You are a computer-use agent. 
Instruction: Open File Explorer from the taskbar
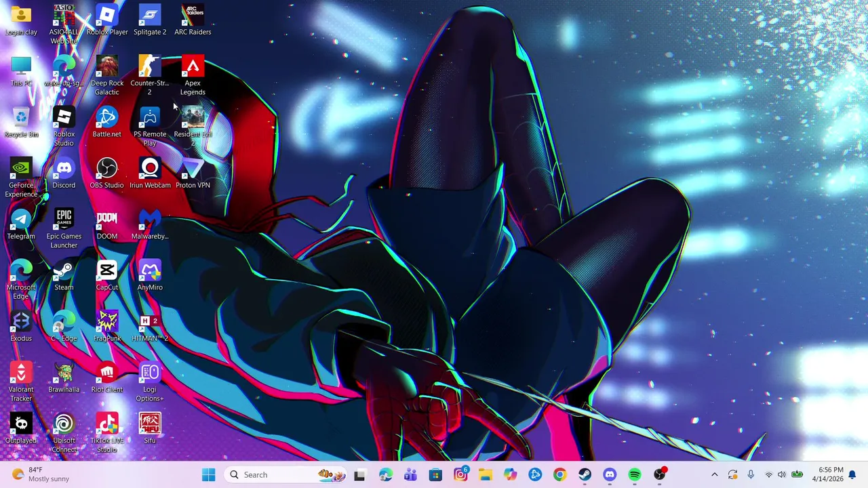pos(486,474)
